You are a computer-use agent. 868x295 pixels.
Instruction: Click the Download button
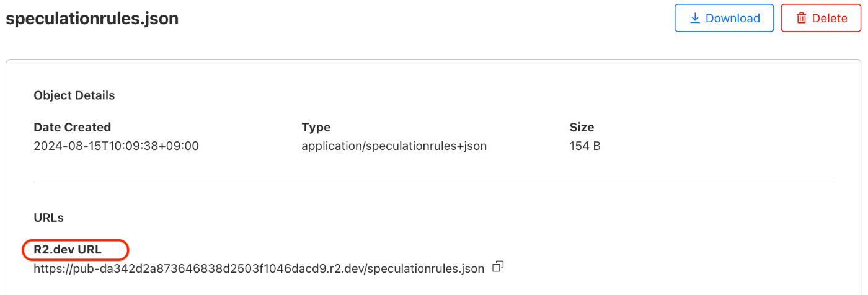pos(724,18)
